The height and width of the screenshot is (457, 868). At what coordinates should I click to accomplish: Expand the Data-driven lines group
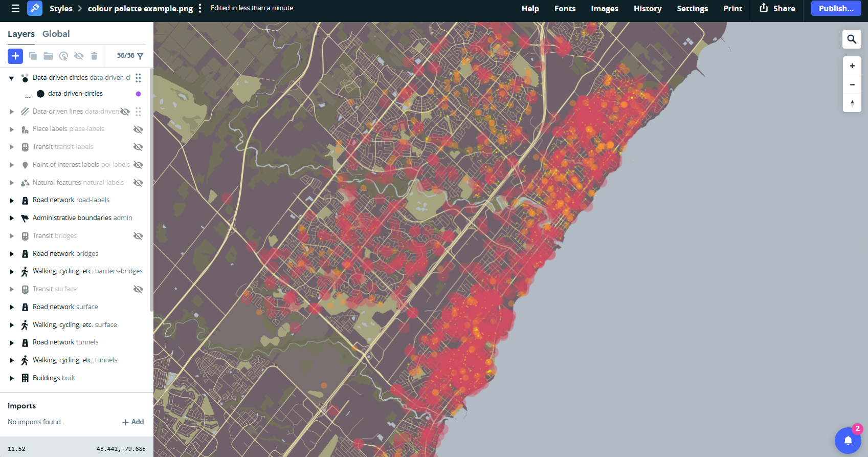click(12, 112)
